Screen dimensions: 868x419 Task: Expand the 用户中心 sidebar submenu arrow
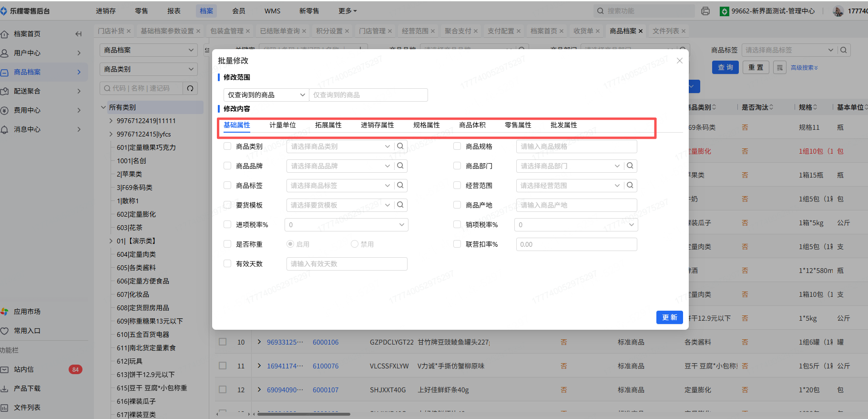point(79,53)
